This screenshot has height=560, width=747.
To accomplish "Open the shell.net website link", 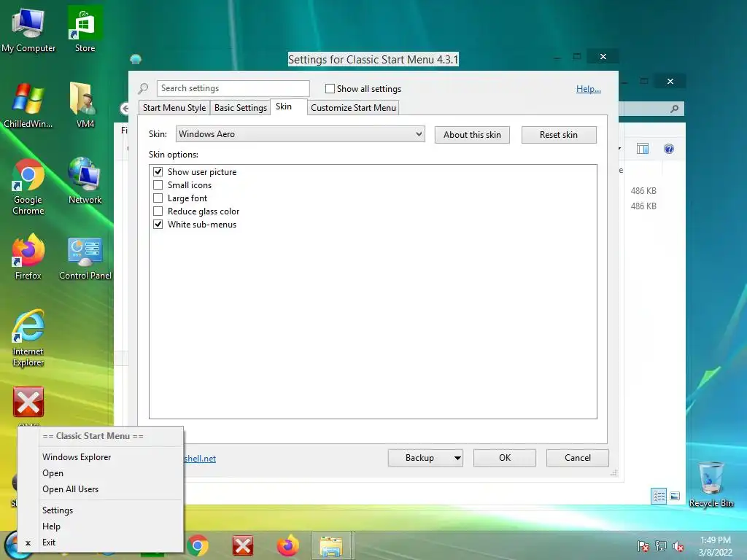I will [x=200, y=459].
